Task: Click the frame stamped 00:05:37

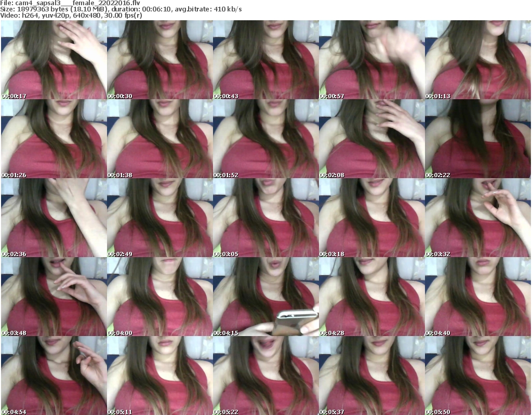Action: pyautogui.click(x=372, y=376)
